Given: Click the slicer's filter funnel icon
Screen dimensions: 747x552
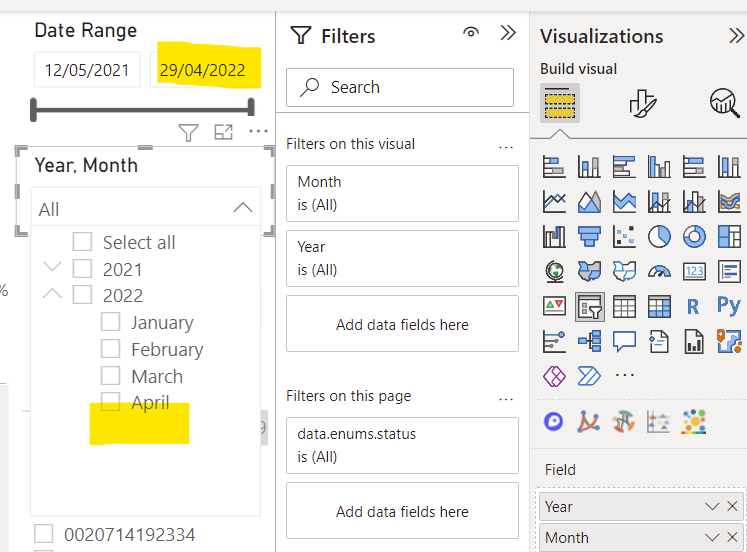Looking at the screenshot, I should pyautogui.click(x=188, y=132).
